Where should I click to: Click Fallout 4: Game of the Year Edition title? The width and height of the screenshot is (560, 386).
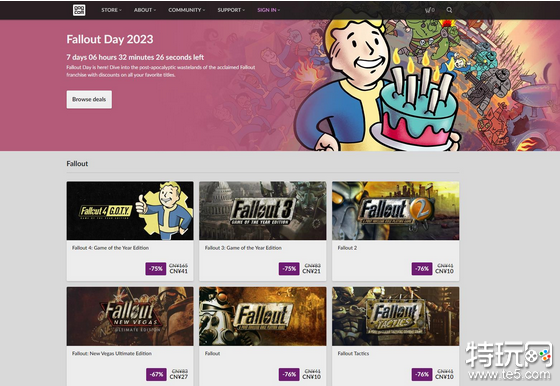[x=110, y=248]
